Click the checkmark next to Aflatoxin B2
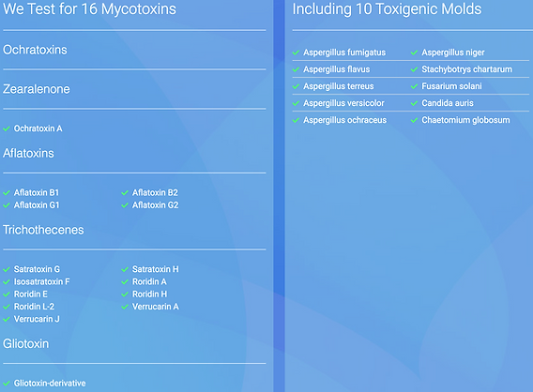 [x=125, y=193]
